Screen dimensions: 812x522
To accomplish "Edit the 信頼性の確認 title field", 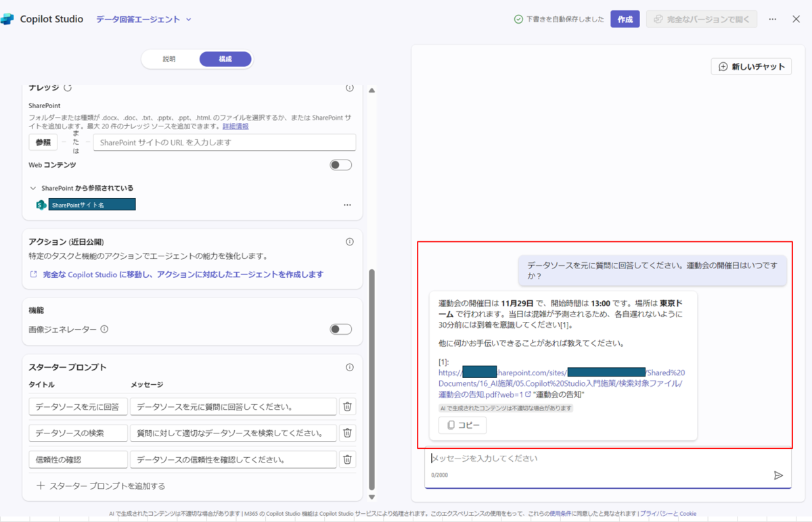I will pos(78,460).
